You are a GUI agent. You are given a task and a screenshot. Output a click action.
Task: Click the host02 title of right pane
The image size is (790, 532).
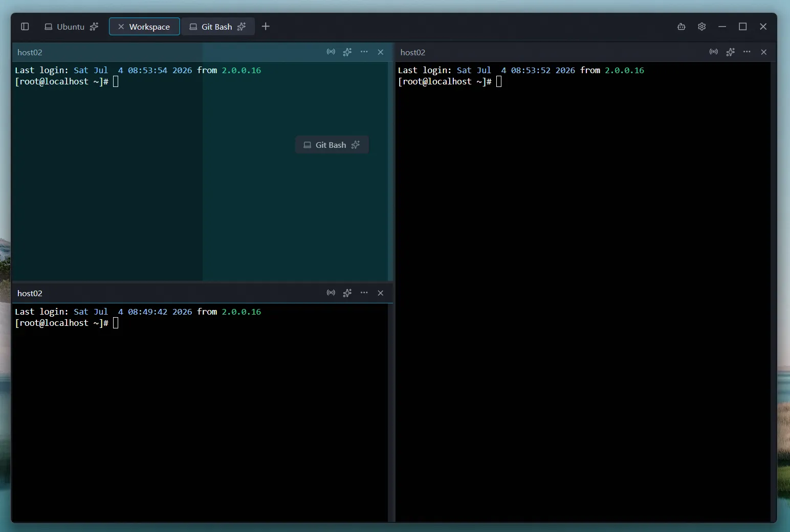(x=413, y=52)
